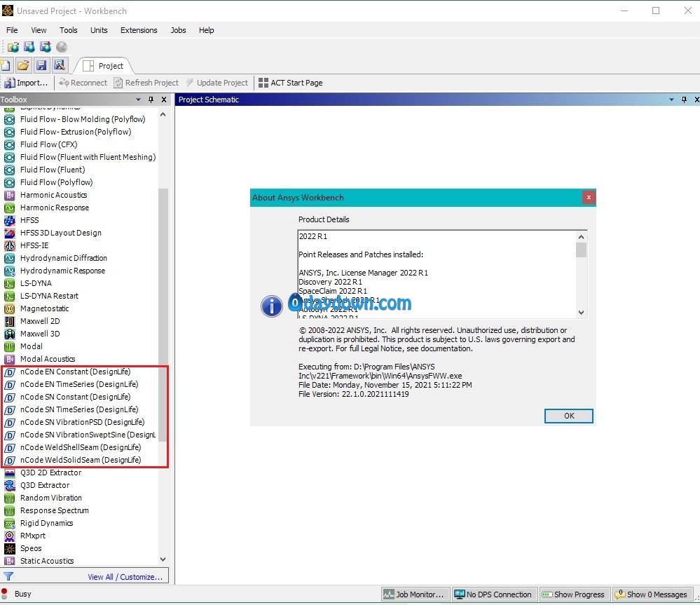Click the Modal Acoustics icon
Screen dimensions: 700x605
(x=9, y=359)
